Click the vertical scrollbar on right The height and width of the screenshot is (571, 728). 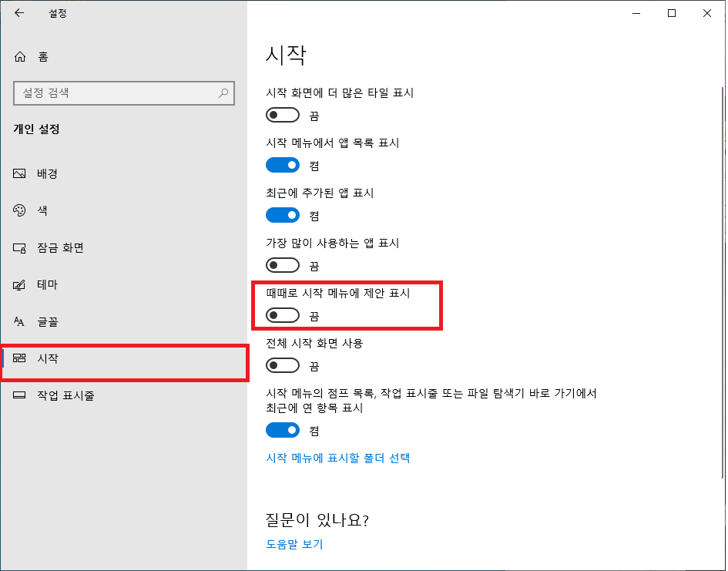point(723,282)
